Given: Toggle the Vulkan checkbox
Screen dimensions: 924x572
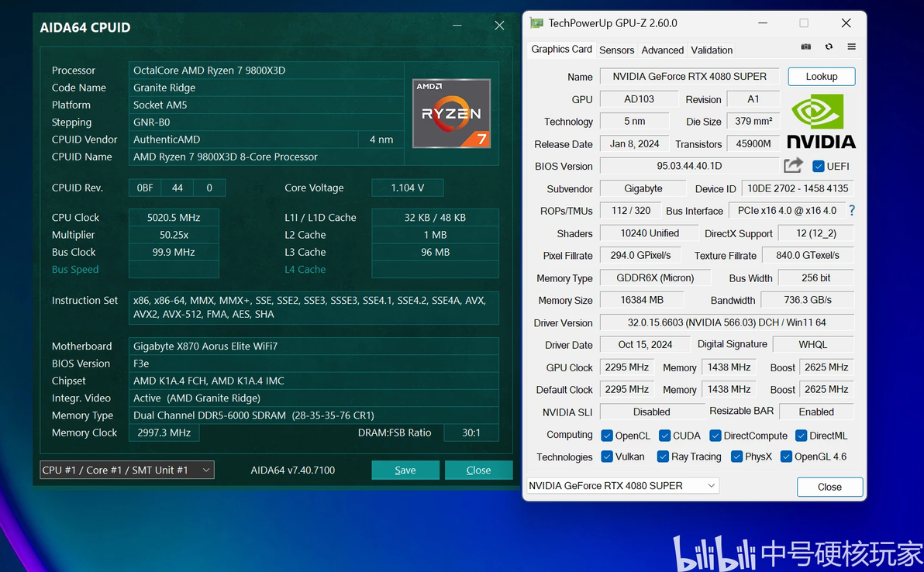Looking at the screenshot, I should pyautogui.click(x=607, y=457).
